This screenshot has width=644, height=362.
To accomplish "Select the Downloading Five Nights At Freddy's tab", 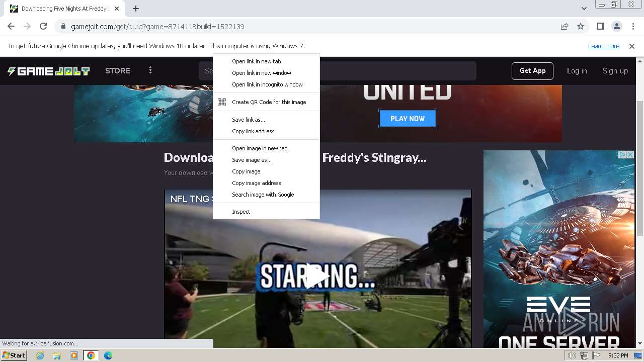I will 64,9.
